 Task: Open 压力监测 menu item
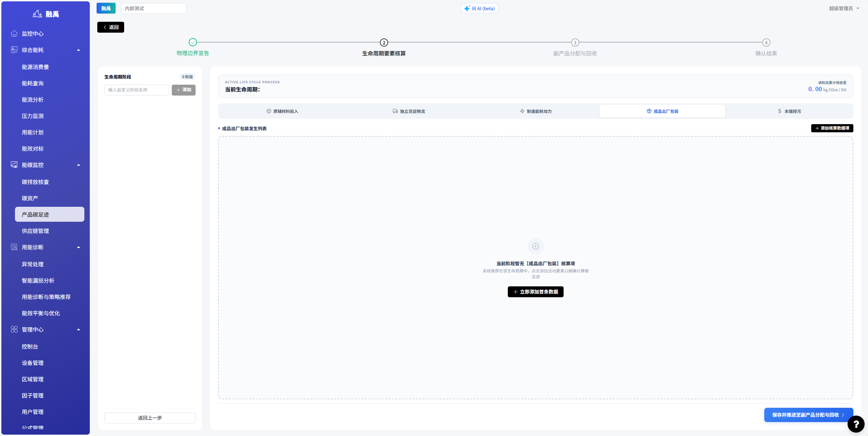(x=50, y=116)
